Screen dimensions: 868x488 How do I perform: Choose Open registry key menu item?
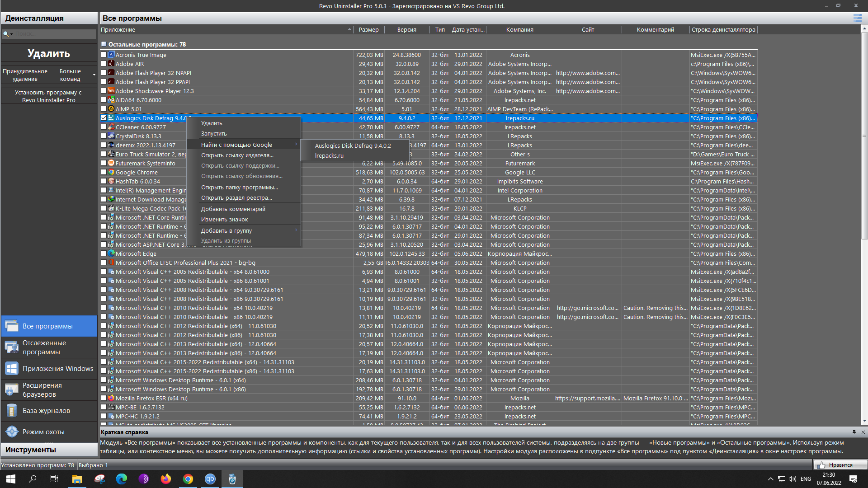(243, 197)
